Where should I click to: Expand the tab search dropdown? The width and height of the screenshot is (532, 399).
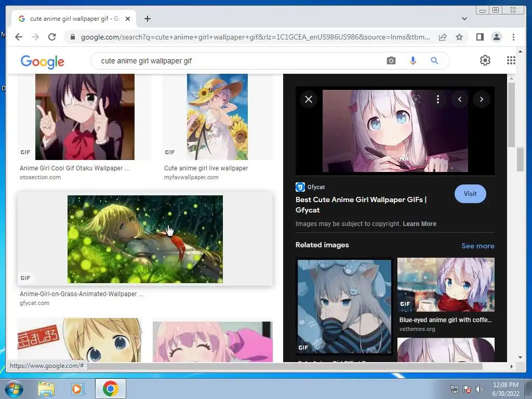point(464,19)
